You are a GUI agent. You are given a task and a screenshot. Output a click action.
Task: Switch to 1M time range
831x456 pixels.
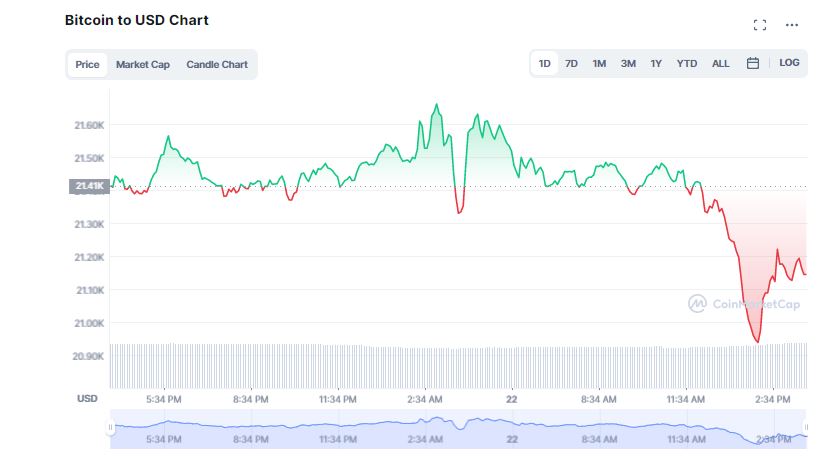(x=599, y=64)
